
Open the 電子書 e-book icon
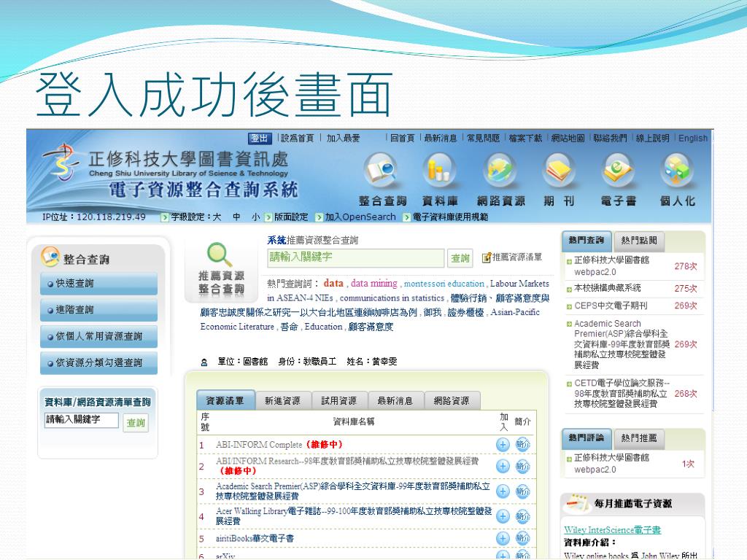click(x=617, y=169)
